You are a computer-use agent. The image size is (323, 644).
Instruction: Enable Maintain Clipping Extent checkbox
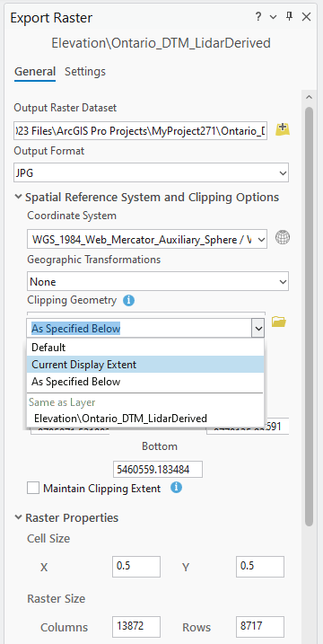click(x=33, y=489)
